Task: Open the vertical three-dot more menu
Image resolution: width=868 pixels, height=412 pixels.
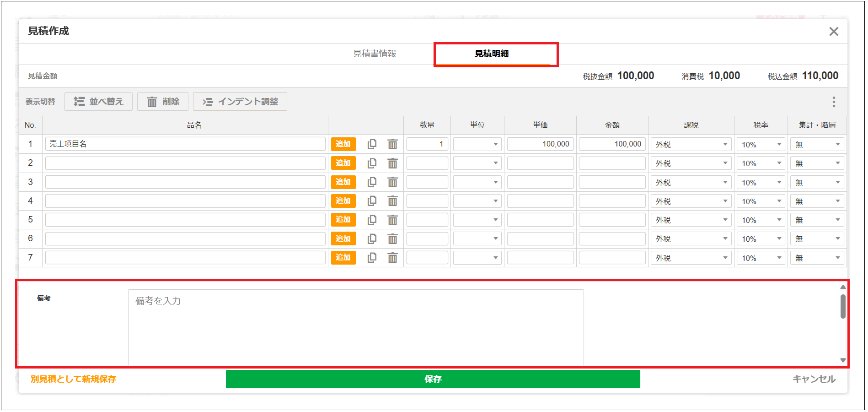Action: pyautogui.click(x=834, y=102)
